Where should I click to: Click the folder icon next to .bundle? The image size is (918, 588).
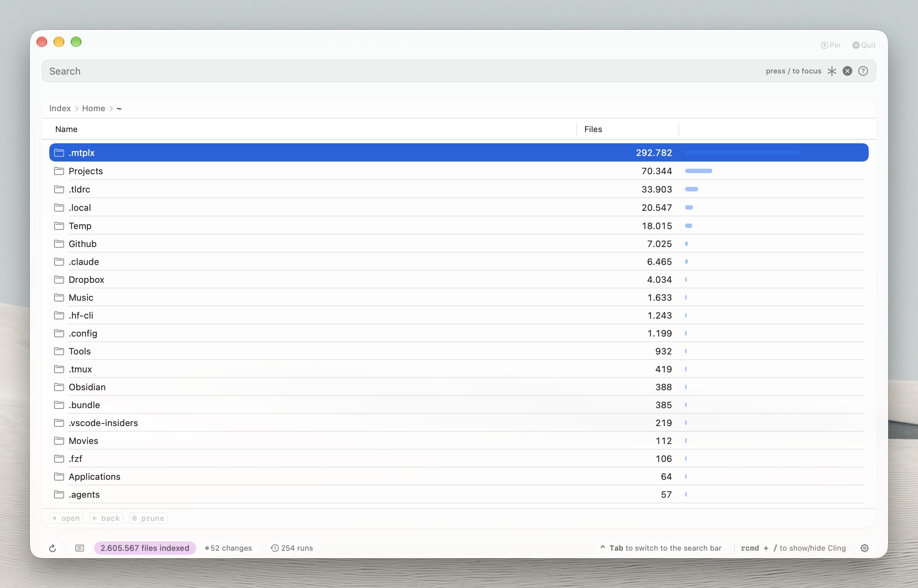coord(59,405)
